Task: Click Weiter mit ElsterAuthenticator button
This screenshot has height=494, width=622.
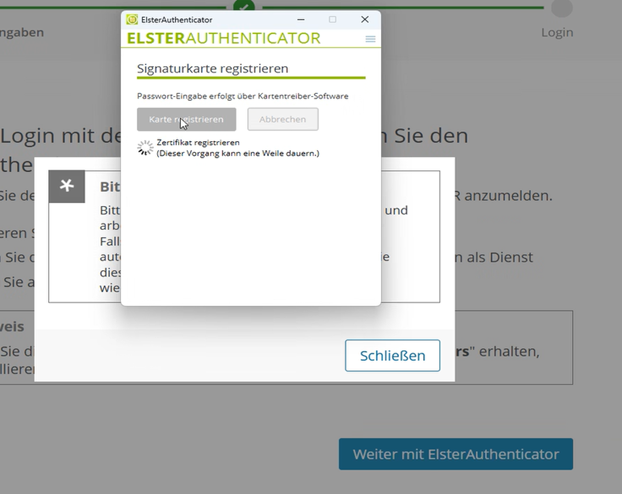Action: tap(455, 454)
